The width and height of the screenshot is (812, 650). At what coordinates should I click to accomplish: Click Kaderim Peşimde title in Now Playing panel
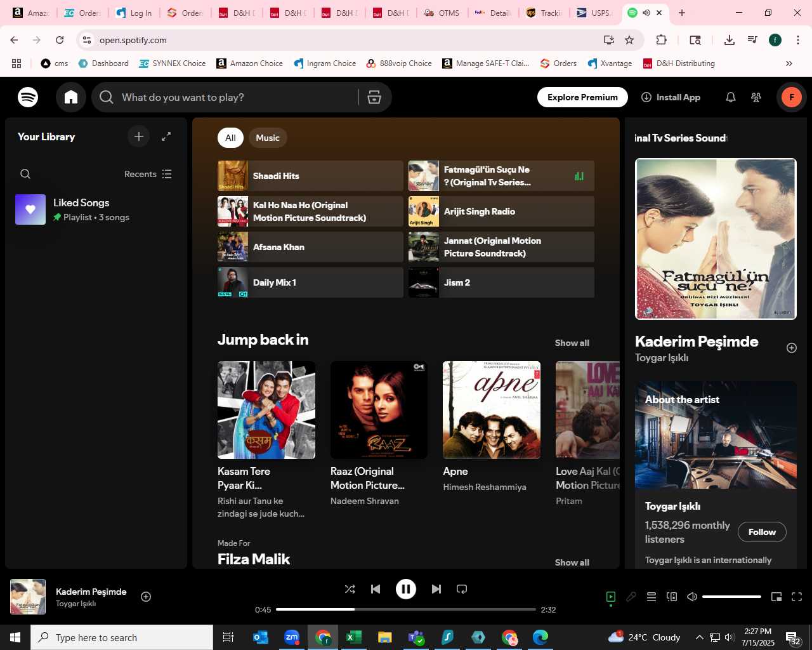(x=697, y=342)
